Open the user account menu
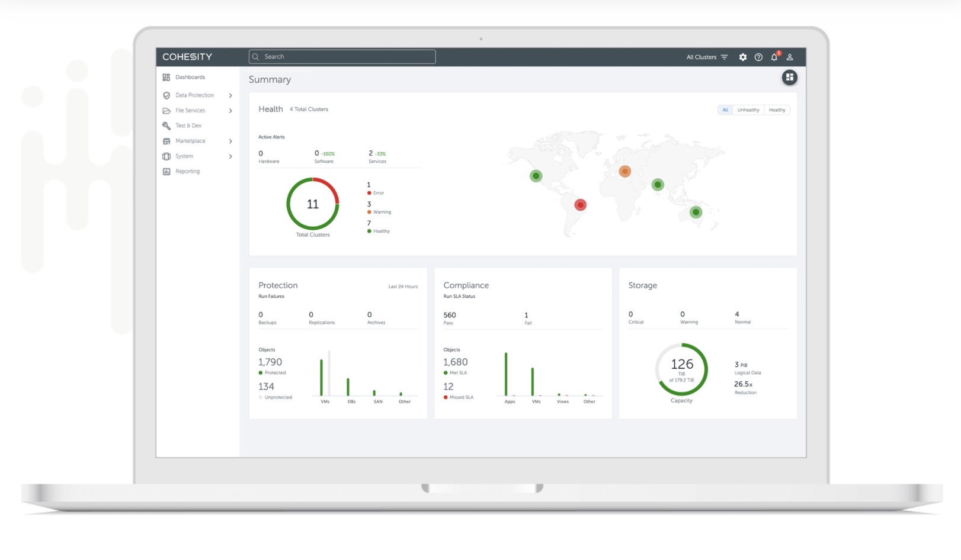The width and height of the screenshot is (961, 560). [x=790, y=57]
